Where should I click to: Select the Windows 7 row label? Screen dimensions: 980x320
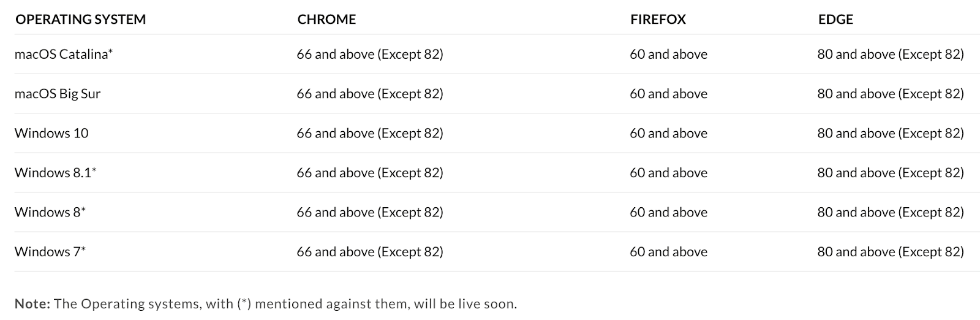click(50, 251)
